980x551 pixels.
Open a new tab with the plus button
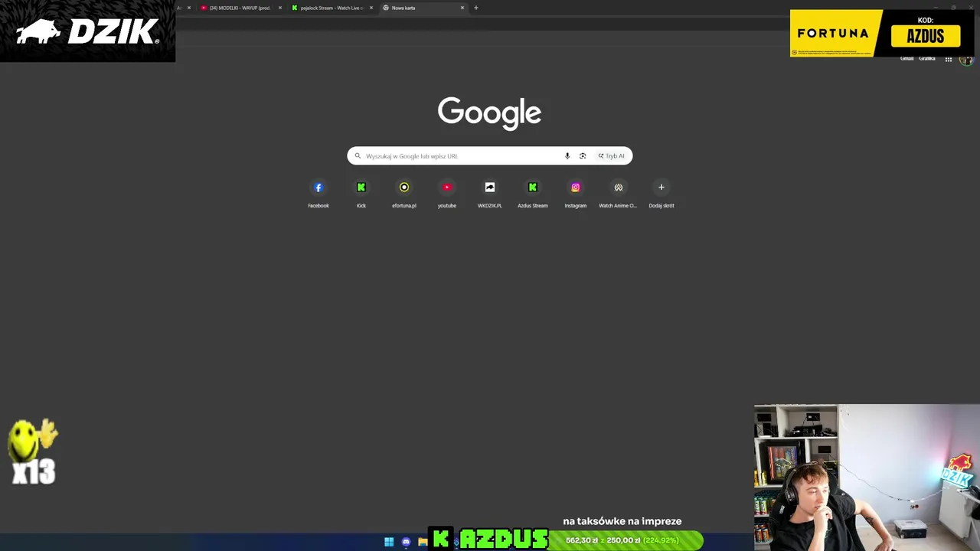click(x=476, y=8)
